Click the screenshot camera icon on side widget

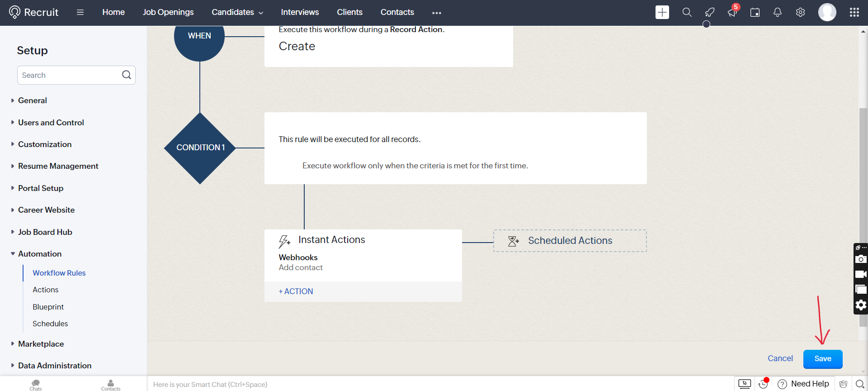861,259
